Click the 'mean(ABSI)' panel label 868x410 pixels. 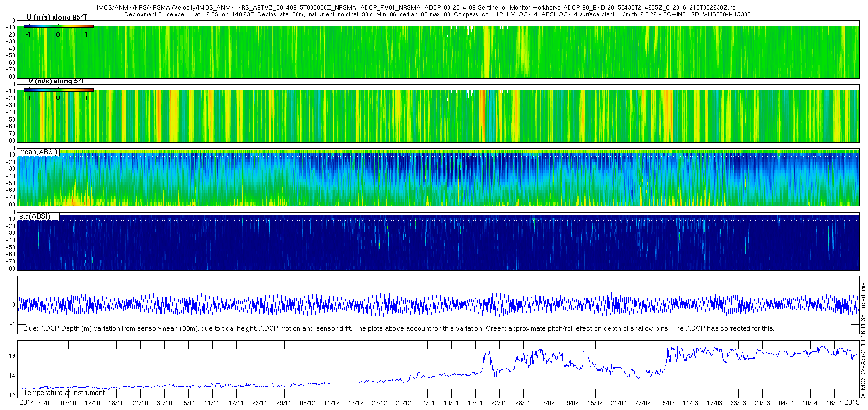pos(38,152)
